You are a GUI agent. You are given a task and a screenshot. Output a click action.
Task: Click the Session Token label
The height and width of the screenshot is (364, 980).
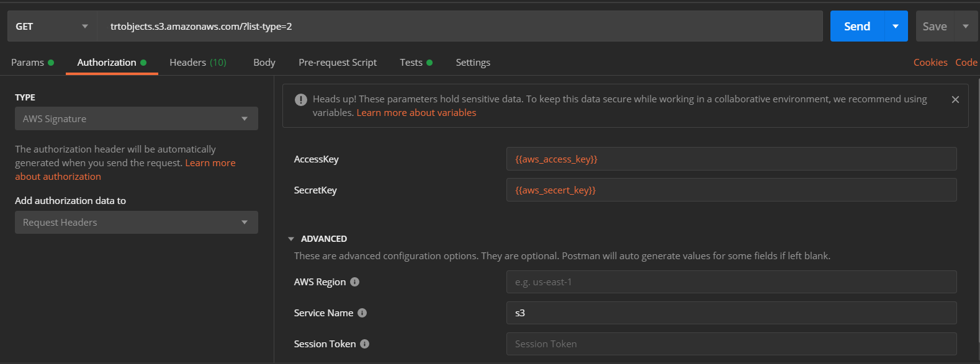pyautogui.click(x=325, y=344)
